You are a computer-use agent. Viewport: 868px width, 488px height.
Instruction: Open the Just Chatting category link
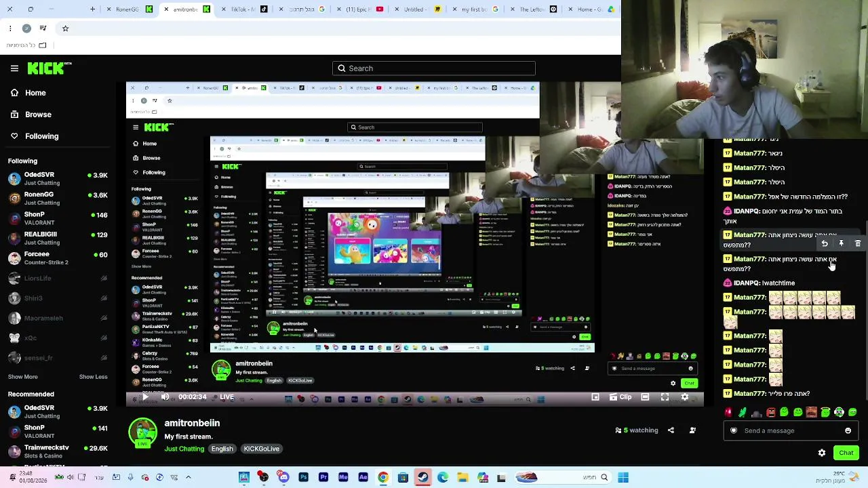[x=184, y=449]
